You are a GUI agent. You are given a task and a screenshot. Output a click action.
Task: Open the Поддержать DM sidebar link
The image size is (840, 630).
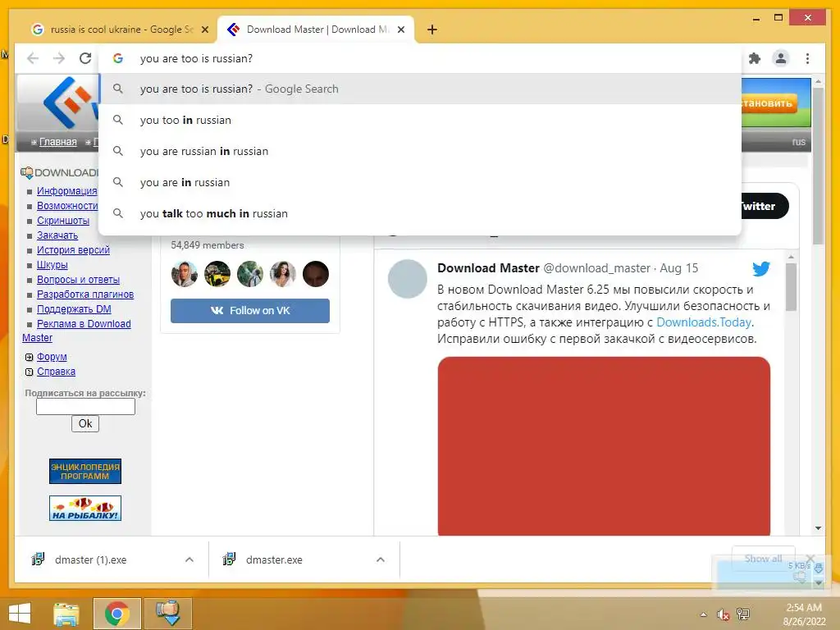[x=74, y=309]
